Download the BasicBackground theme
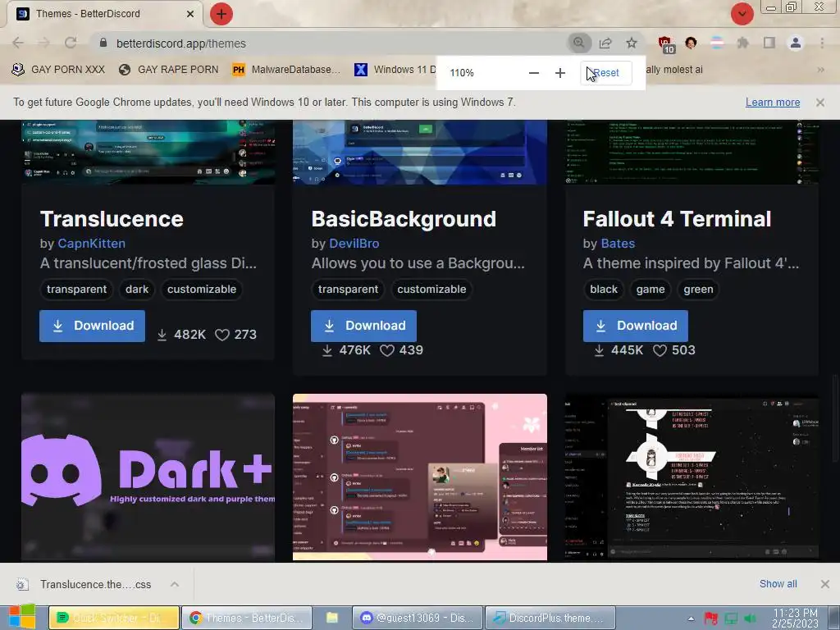Screen dimensions: 840x630 click(363, 326)
